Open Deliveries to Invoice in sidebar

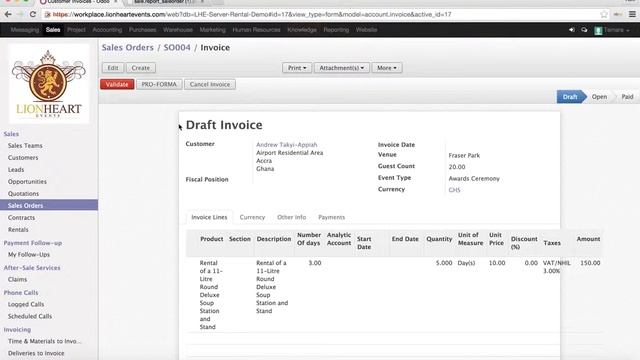[36, 353]
